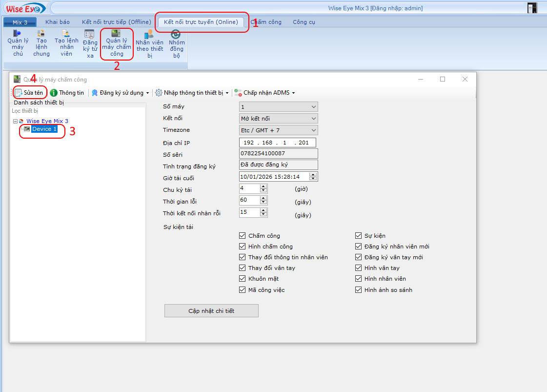
Task: Open the Thông tin panel
Action: click(x=67, y=92)
